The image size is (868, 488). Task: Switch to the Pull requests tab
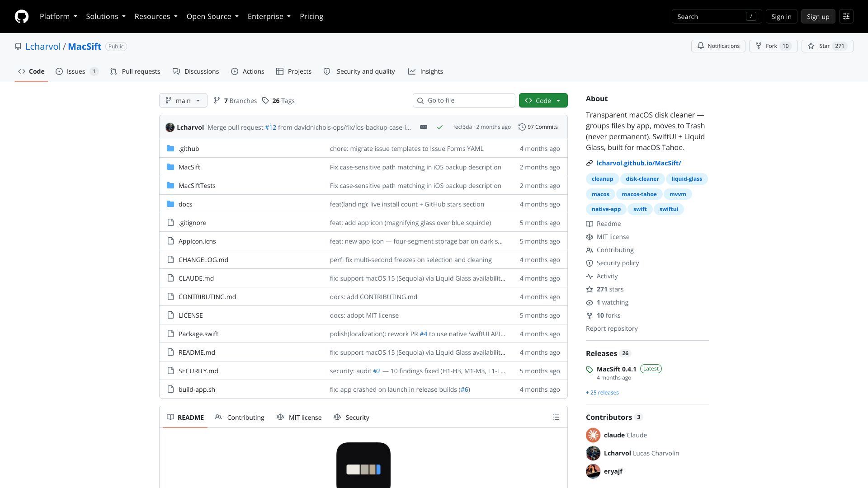(x=135, y=71)
